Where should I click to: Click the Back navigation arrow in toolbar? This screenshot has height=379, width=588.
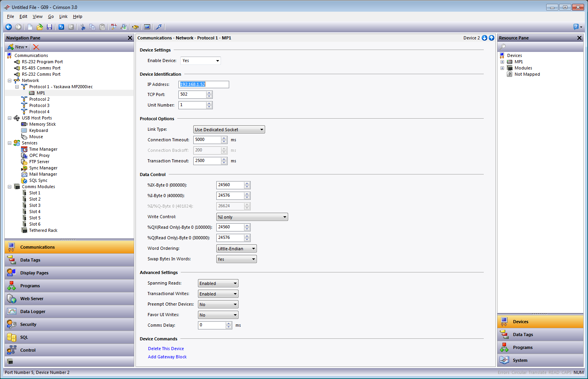[9, 27]
